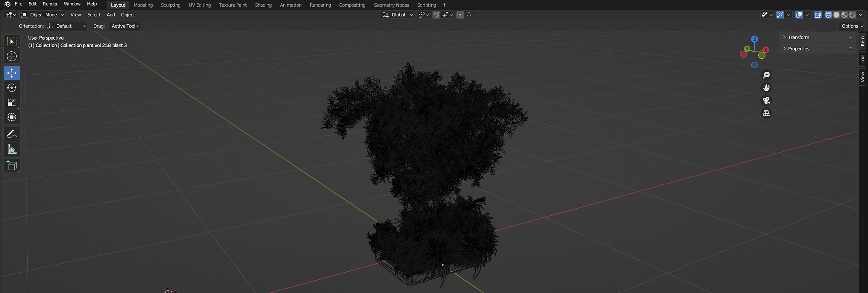Open the viewport View menu
Screen dimensions: 868x293
(x=75, y=15)
